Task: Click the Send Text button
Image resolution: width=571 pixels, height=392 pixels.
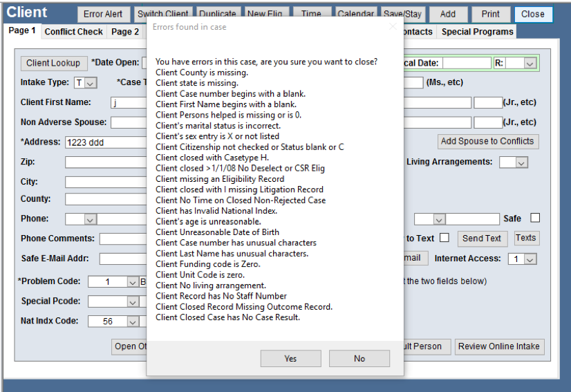Action: (x=482, y=239)
